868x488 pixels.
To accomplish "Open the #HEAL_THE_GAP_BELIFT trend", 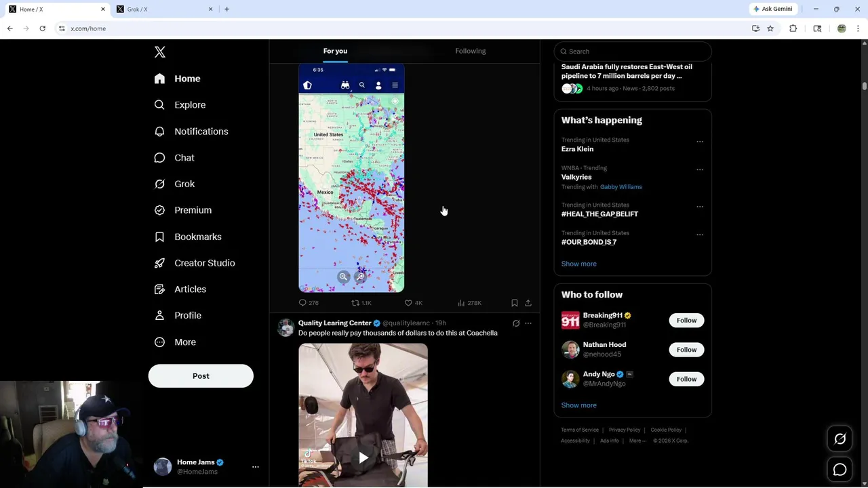I will tap(599, 214).
